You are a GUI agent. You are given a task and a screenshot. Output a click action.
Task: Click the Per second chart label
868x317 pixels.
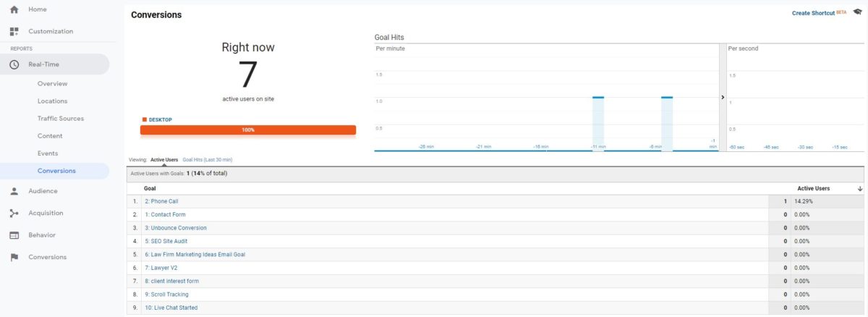click(743, 48)
